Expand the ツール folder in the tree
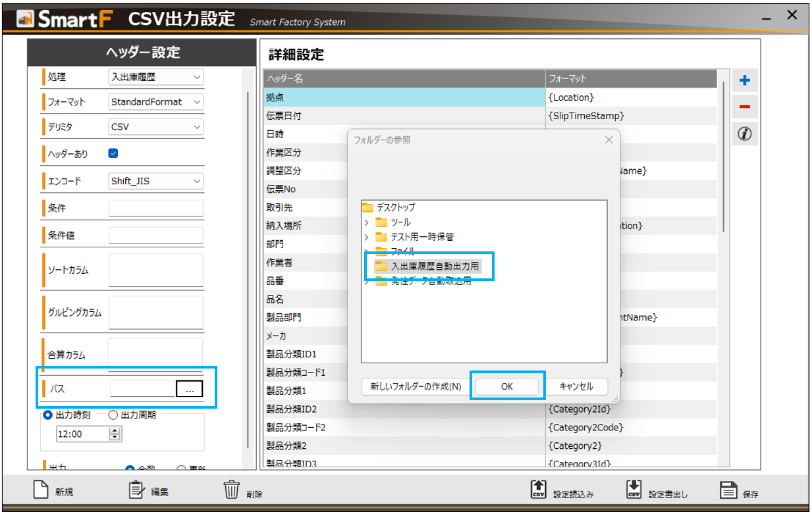The height and width of the screenshot is (512, 812). (366, 222)
